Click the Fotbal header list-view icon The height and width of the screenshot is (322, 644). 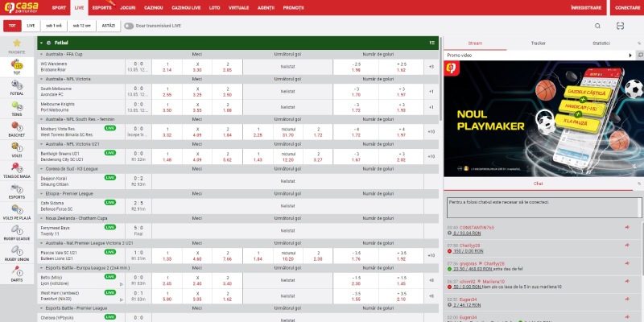tap(432, 43)
